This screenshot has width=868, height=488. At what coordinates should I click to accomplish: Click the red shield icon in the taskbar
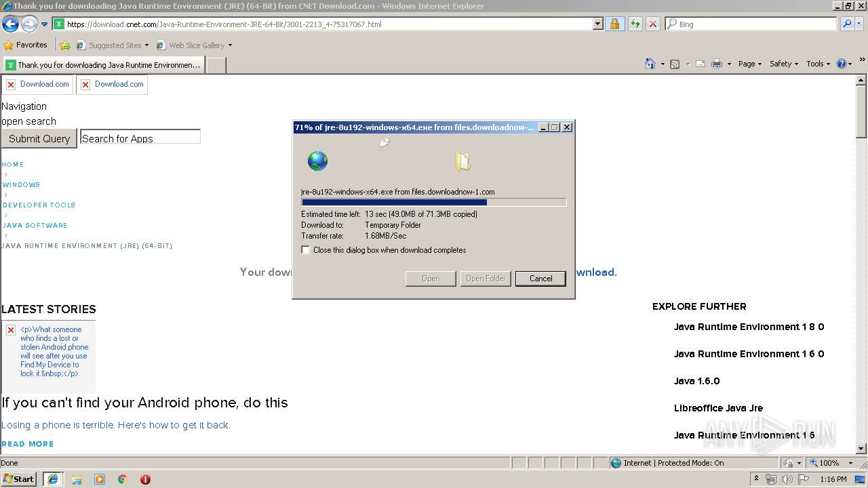click(x=145, y=479)
